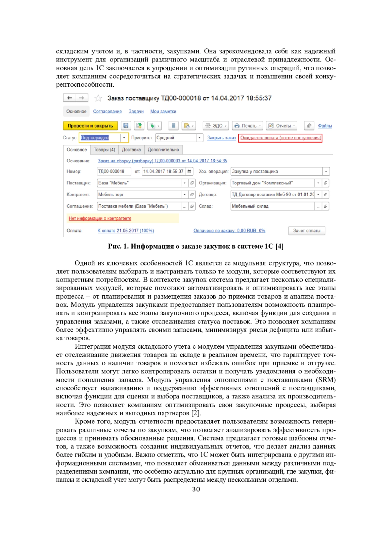The height and width of the screenshot is (555, 392).
Task: Click the post document icon
Action: pos(139,126)
